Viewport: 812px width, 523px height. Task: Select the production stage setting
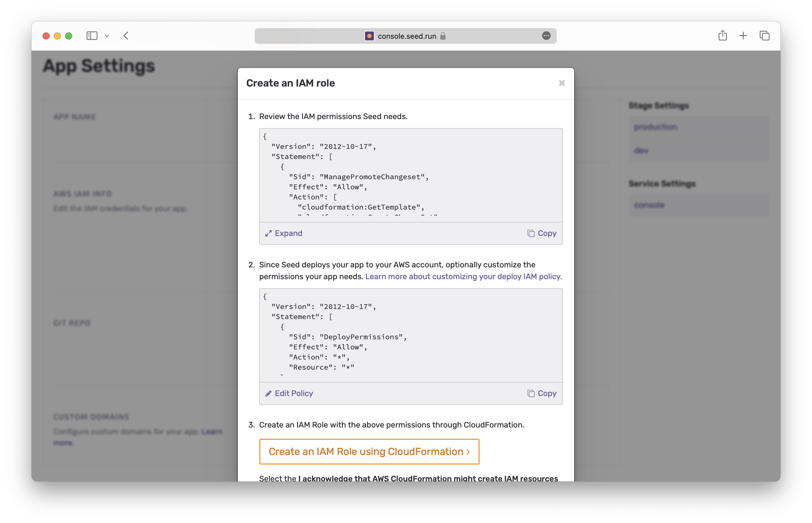(655, 127)
